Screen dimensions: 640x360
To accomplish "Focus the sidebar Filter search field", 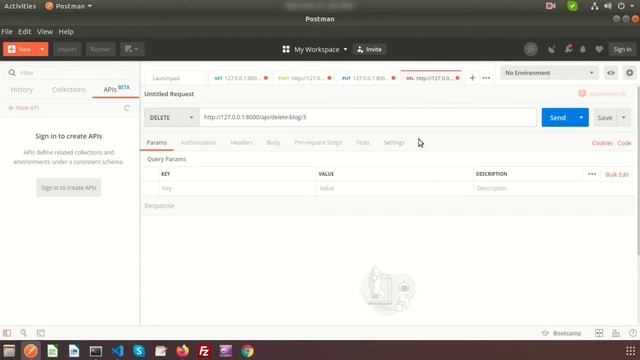I will pyautogui.click(x=69, y=73).
